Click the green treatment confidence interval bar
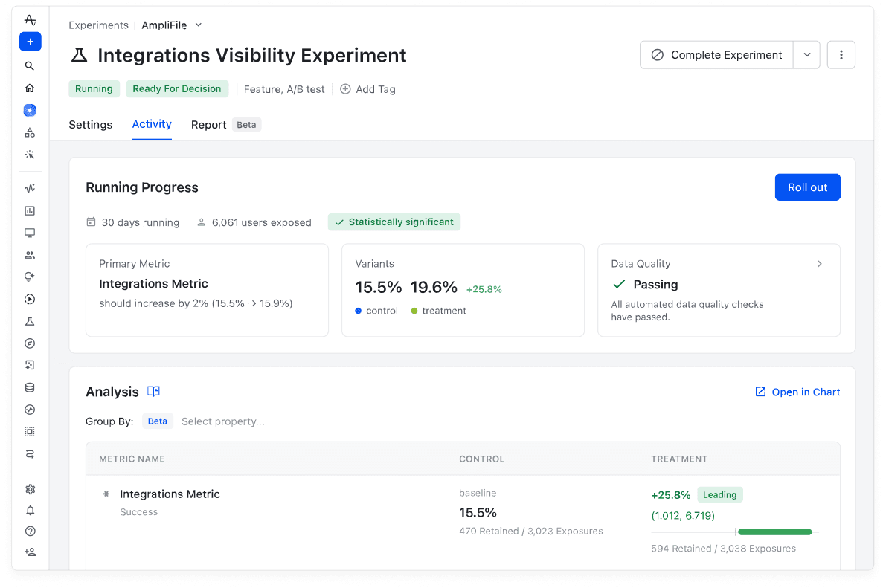The height and width of the screenshot is (588, 886). coord(774,532)
